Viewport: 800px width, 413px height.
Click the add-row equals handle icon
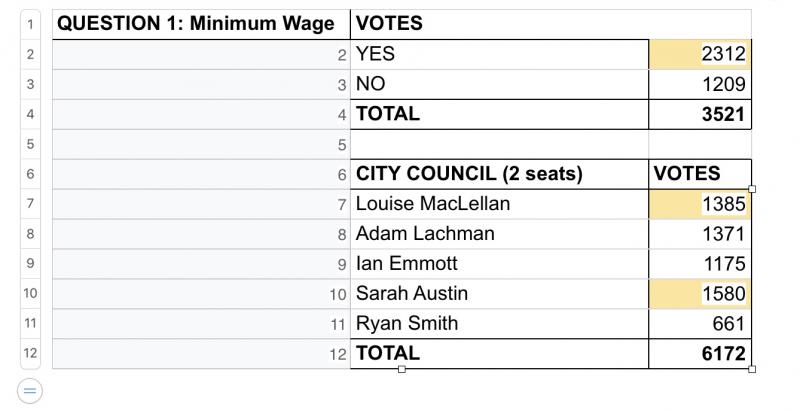pos(30,392)
